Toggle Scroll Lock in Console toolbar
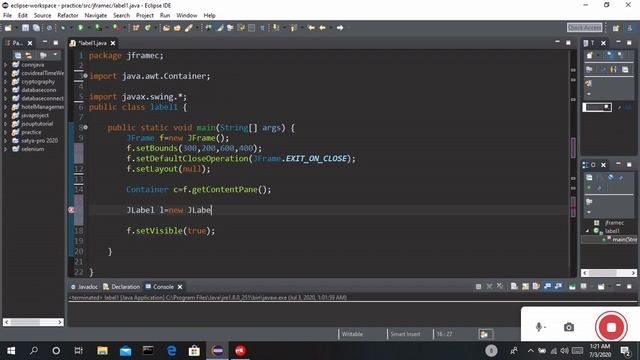This screenshot has width=640, height=360. pos(525,287)
